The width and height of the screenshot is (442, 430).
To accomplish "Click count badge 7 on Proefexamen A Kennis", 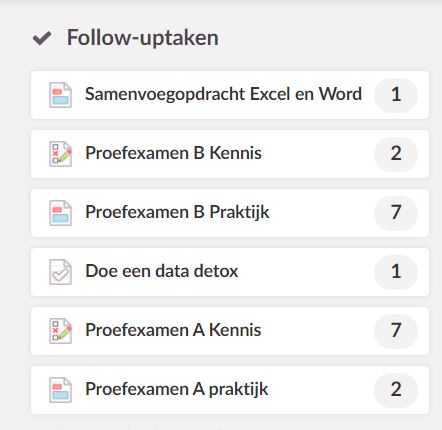I will point(396,331).
